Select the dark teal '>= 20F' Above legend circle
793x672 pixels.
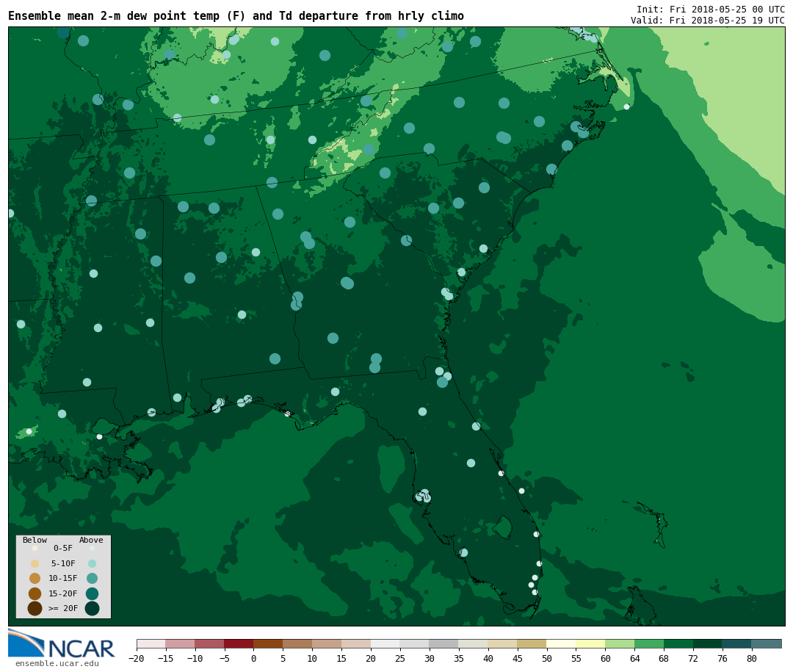(x=92, y=608)
